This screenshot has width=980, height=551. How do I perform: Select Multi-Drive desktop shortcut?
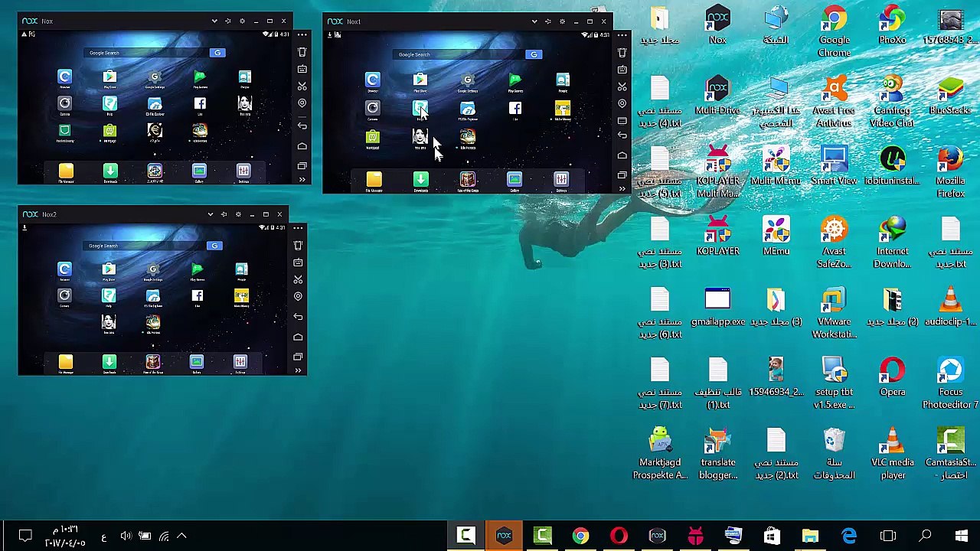click(x=717, y=96)
